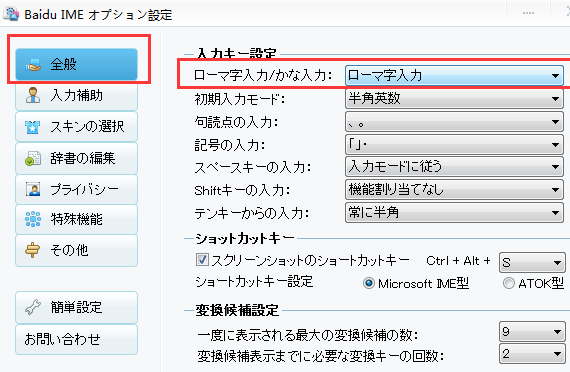Click the person icon beside 入力補助
Screen dimensions: 570x372
pos(33,95)
